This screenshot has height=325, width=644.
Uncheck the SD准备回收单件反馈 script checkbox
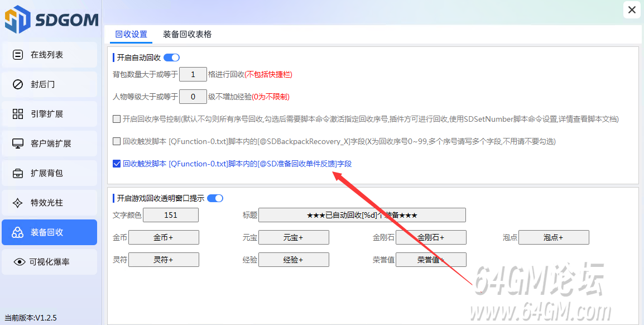coord(117,164)
